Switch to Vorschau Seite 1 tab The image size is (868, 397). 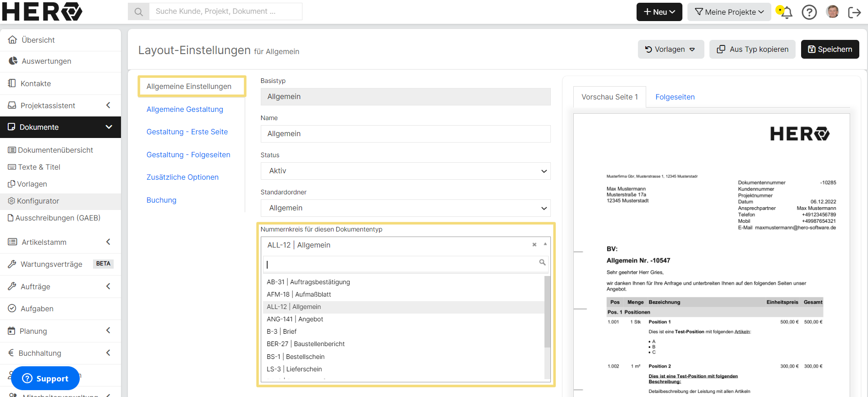(x=610, y=97)
